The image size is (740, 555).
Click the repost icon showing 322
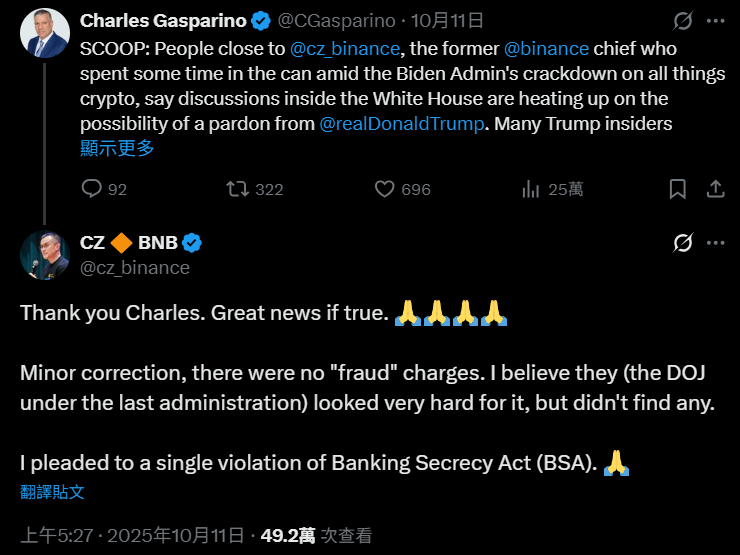point(237,189)
